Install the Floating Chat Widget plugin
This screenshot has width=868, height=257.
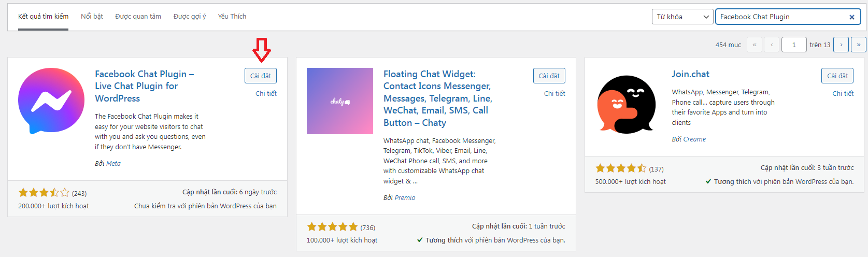549,76
